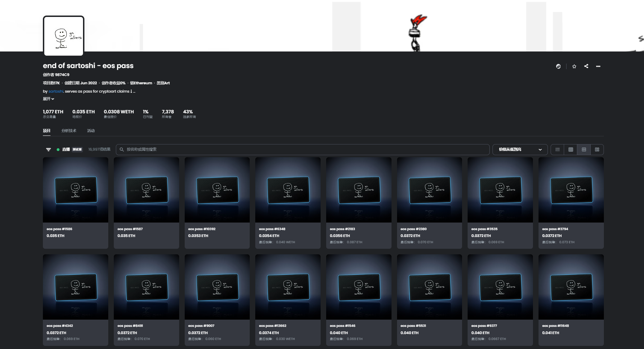Add collection to watchlist with the star icon
The width and height of the screenshot is (644, 349).
574,66
